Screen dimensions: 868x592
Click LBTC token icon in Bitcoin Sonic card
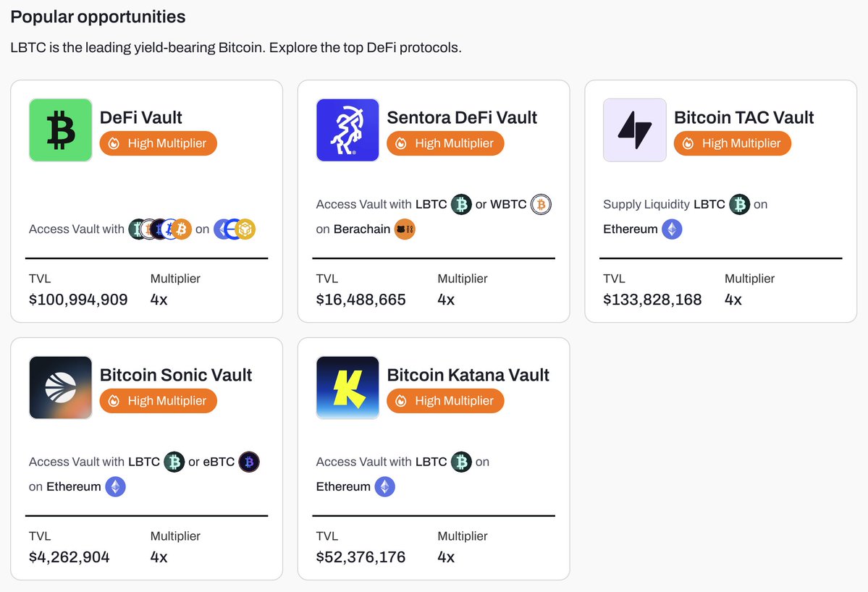click(174, 462)
